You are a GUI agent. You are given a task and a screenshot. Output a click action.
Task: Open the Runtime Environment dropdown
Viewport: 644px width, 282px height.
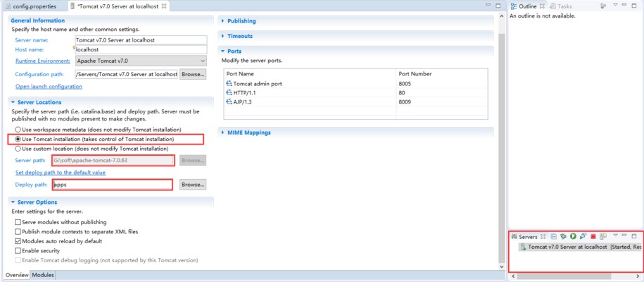click(x=203, y=61)
